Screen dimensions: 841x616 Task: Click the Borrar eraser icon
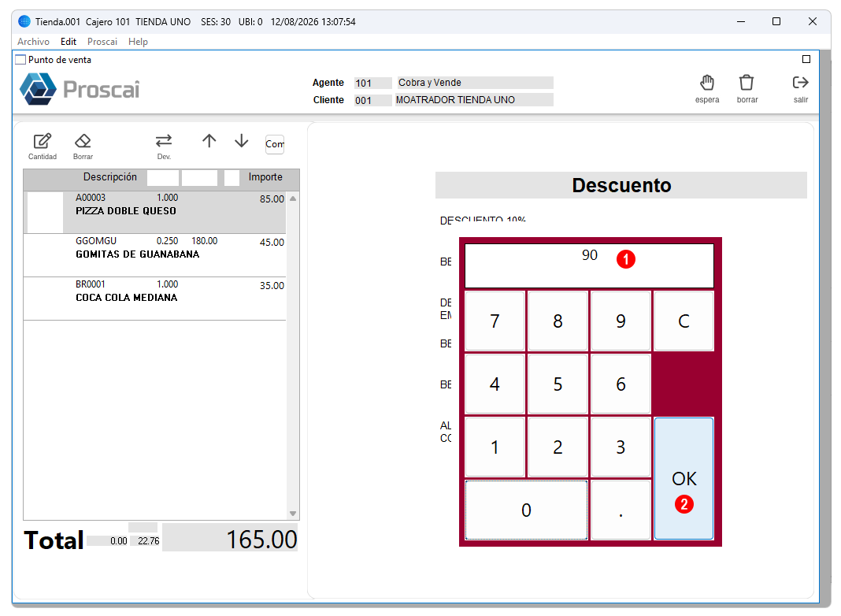83,141
